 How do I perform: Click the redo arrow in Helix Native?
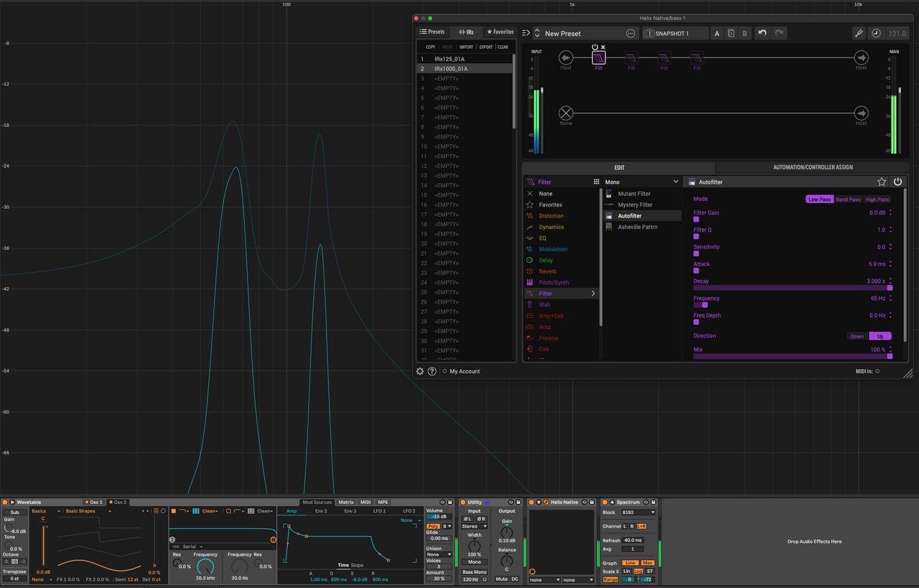[779, 33]
